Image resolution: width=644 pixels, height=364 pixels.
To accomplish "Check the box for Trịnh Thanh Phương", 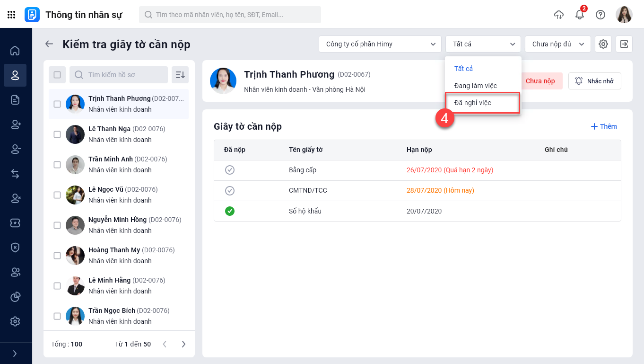I will coord(57,104).
